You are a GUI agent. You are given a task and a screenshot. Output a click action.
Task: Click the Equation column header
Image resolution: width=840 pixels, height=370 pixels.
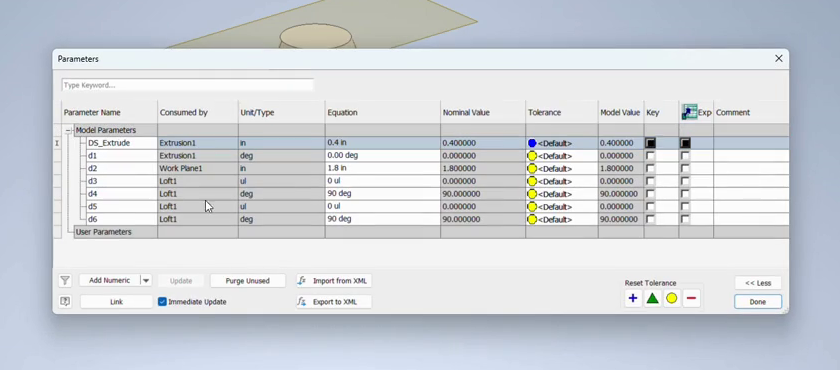click(x=382, y=112)
